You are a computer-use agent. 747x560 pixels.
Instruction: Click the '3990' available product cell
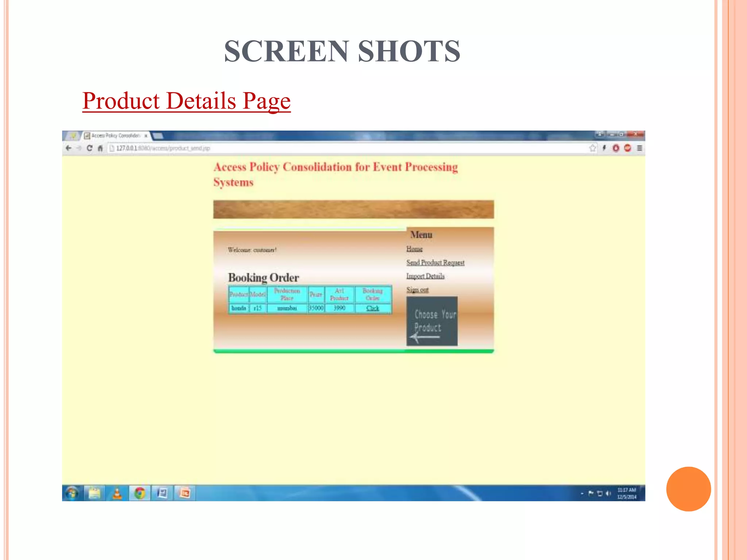(x=339, y=308)
